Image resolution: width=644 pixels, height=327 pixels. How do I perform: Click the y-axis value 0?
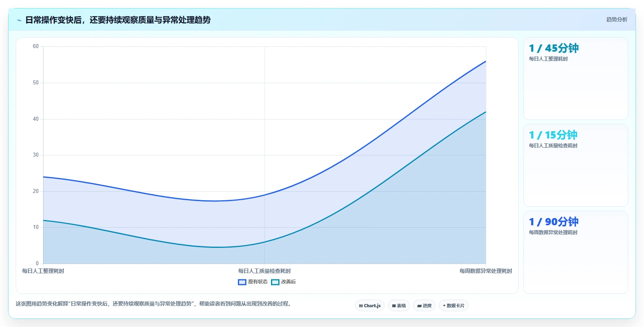coord(37,264)
